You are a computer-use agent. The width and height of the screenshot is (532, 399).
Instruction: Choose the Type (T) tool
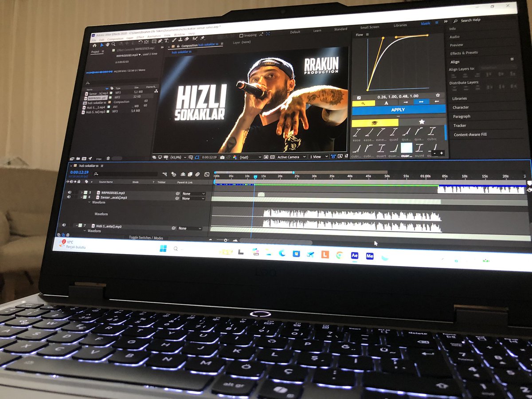click(x=166, y=41)
